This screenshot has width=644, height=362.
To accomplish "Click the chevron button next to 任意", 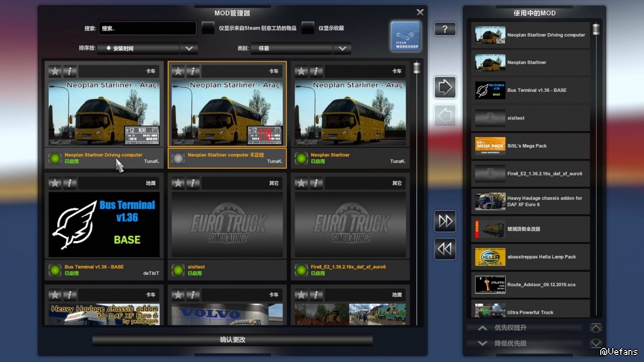I will tap(342, 49).
